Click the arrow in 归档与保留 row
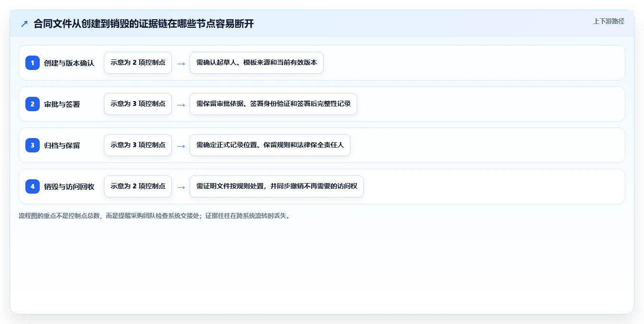Screen dimensions: 644x324 pyautogui.click(x=181, y=146)
